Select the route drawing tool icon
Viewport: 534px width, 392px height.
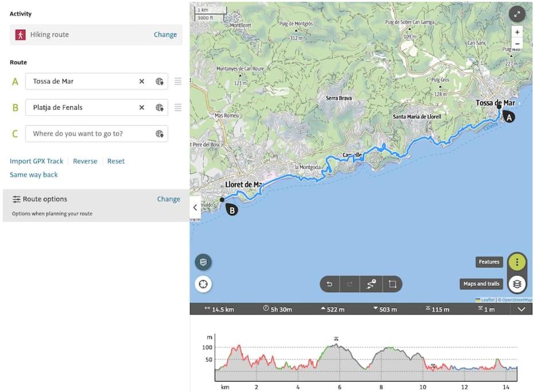pyautogui.click(x=371, y=284)
